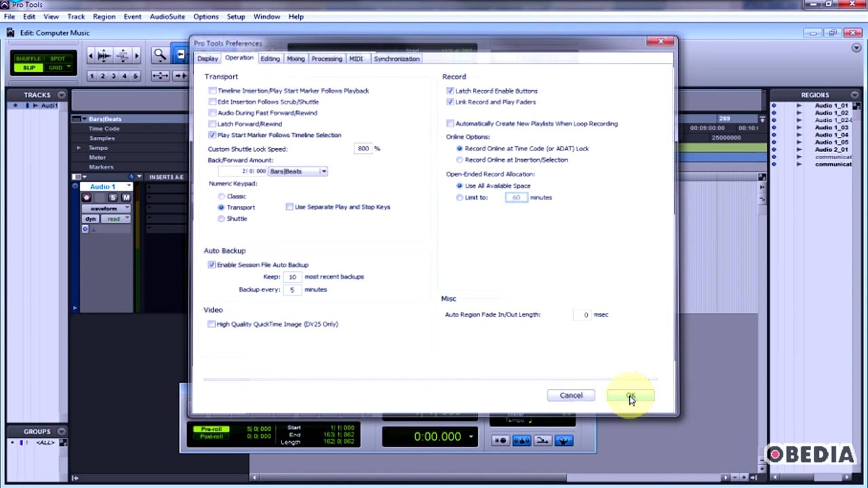Open the waveform track view selector

[x=106, y=209]
